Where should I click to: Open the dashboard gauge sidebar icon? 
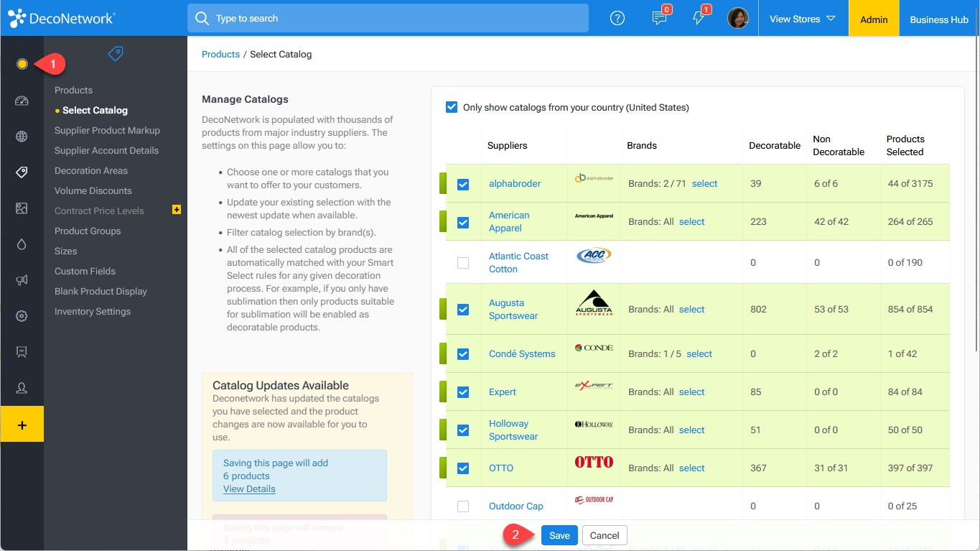pyautogui.click(x=22, y=101)
